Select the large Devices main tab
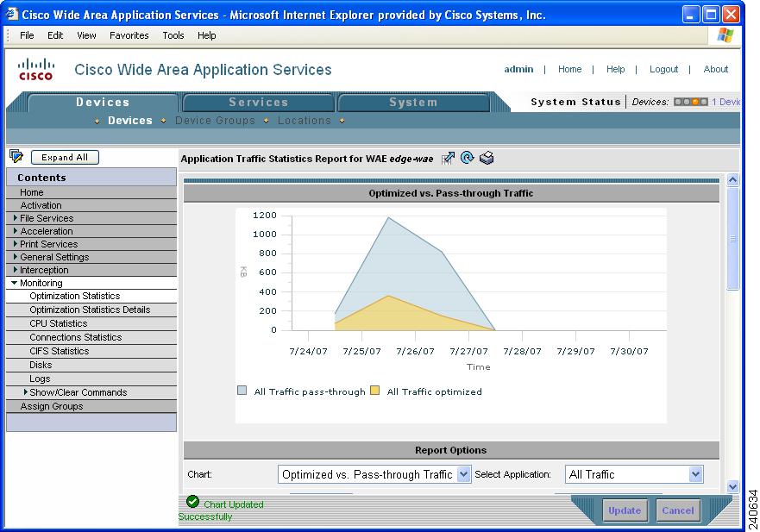This screenshot has width=760, height=532. 103,103
